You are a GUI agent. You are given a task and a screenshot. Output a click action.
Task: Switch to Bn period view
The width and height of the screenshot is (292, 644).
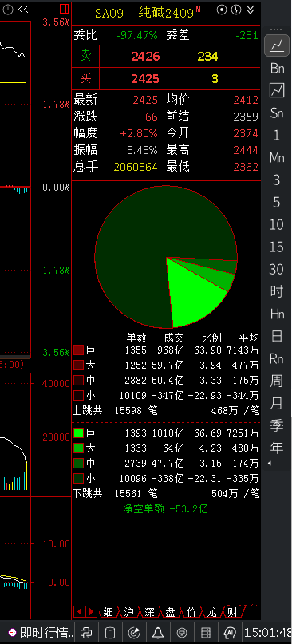(x=277, y=68)
